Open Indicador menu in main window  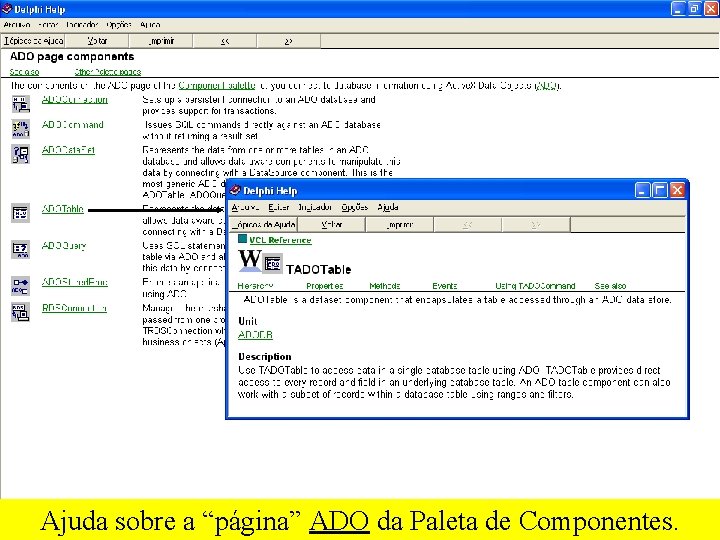82,25
